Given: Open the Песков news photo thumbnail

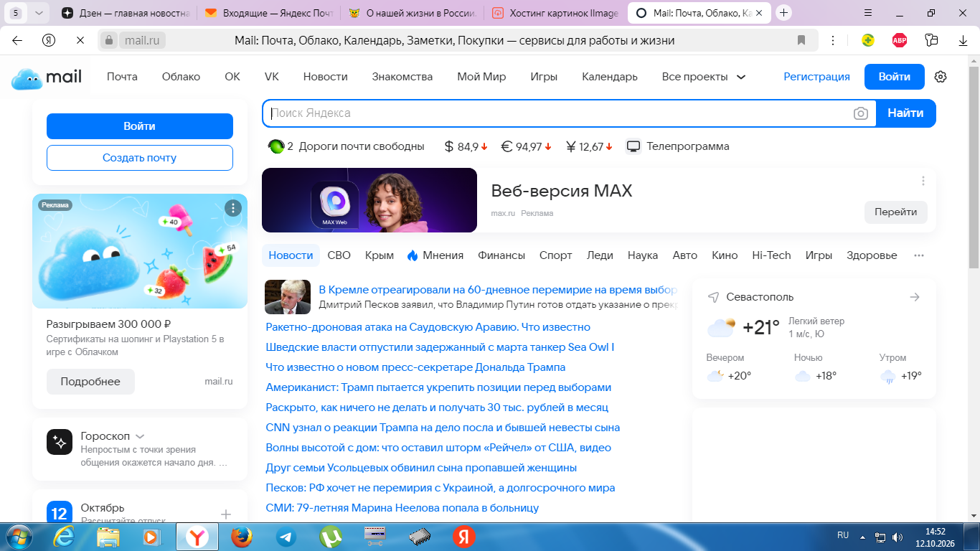Looking at the screenshot, I should coord(288,297).
